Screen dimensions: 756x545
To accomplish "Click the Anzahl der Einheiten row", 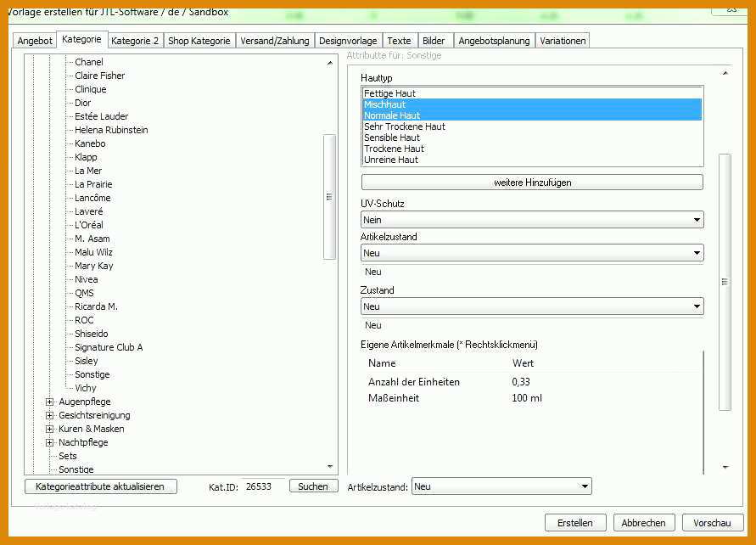I will click(532, 382).
